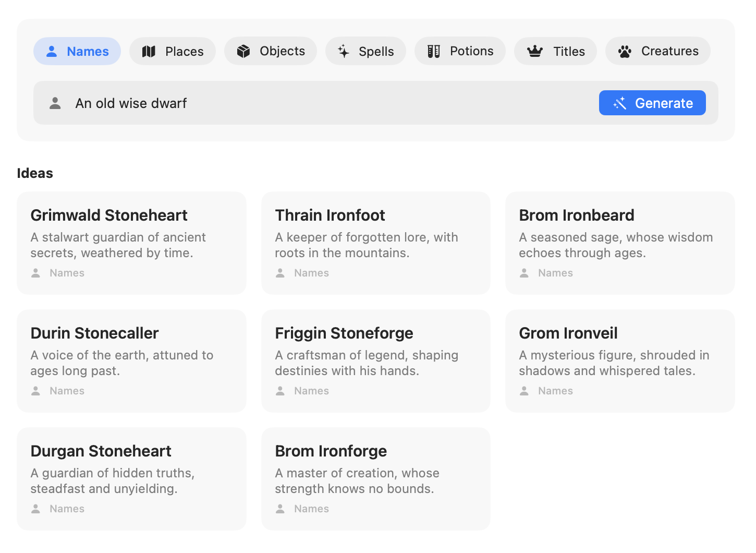Switch to the Places category
This screenshot has height=553, width=756.
173,51
